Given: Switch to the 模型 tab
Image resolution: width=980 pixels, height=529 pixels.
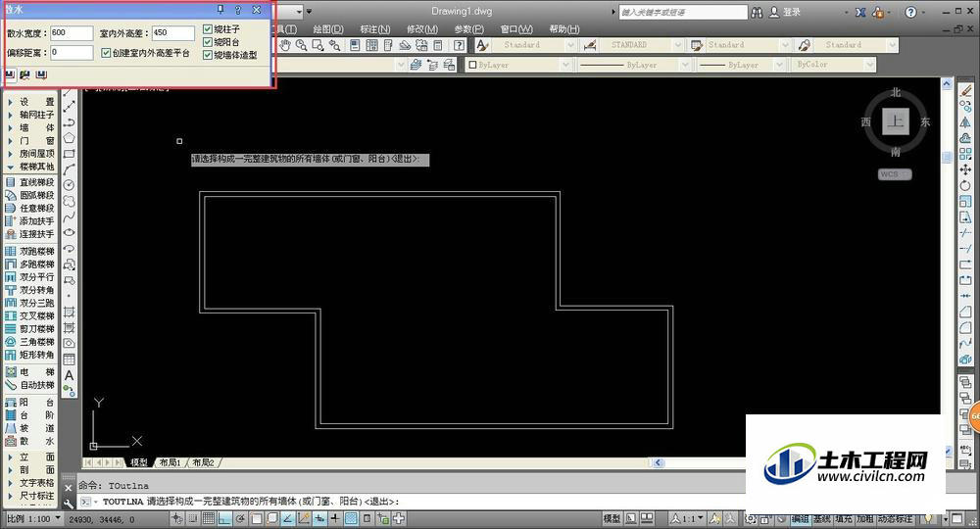Looking at the screenshot, I should (x=139, y=462).
